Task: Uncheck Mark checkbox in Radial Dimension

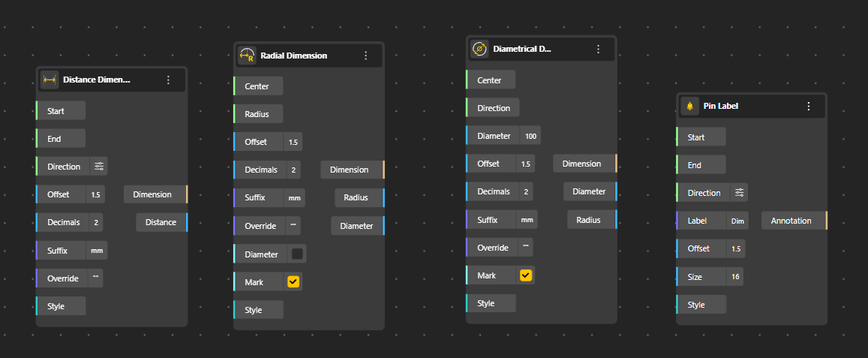Action: (x=293, y=282)
